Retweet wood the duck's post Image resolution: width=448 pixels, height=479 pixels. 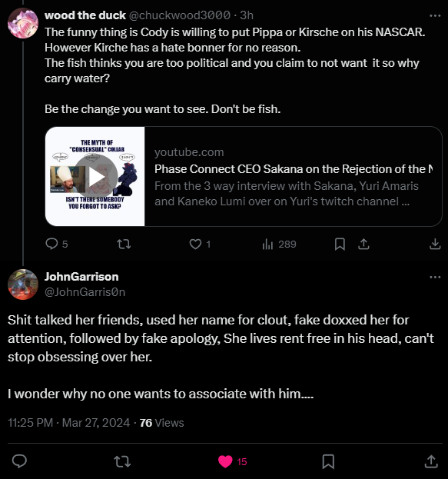pyautogui.click(x=124, y=244)
